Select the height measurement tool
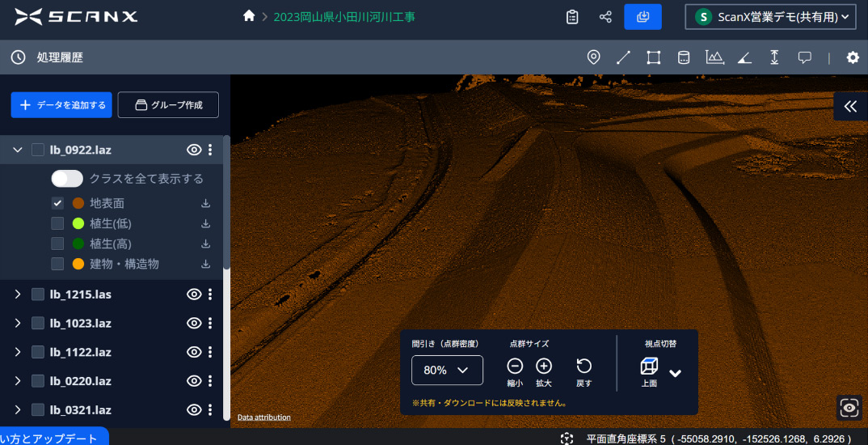868x445 pixels. 774,57
